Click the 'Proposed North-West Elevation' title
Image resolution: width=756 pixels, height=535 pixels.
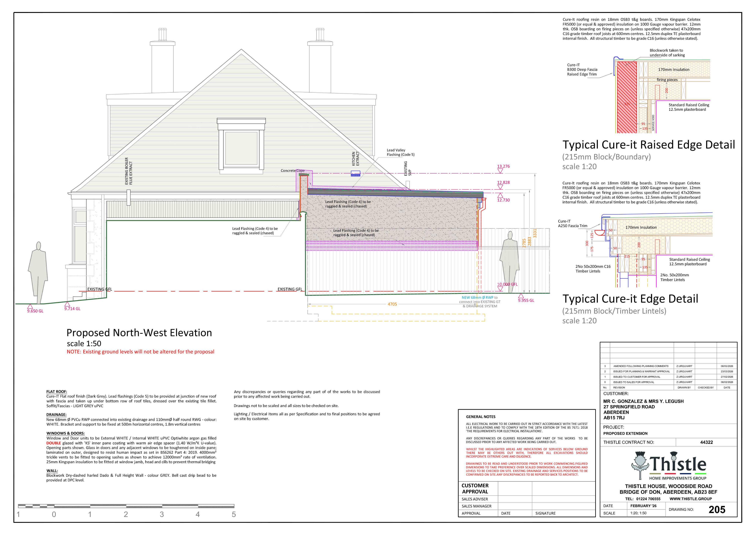[139, 333]
